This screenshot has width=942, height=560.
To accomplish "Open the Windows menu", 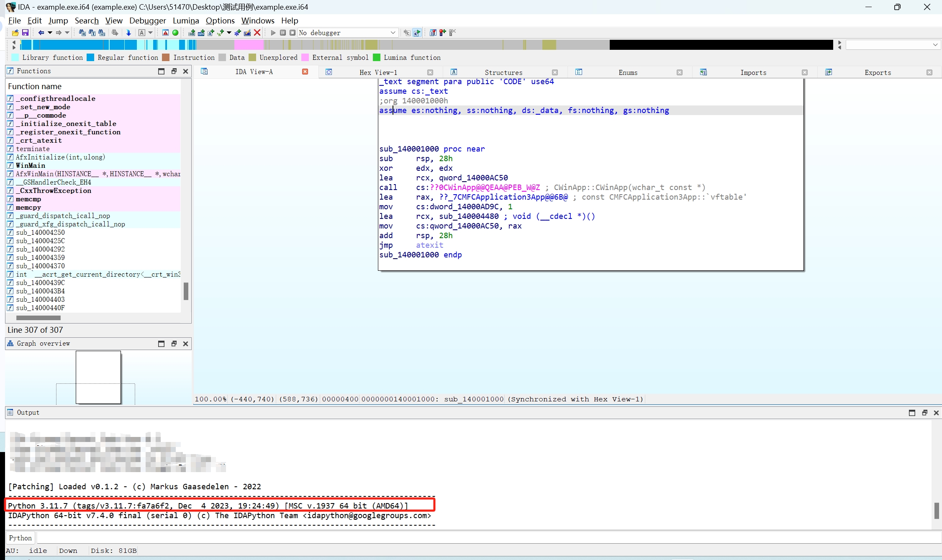I will 258,21.
